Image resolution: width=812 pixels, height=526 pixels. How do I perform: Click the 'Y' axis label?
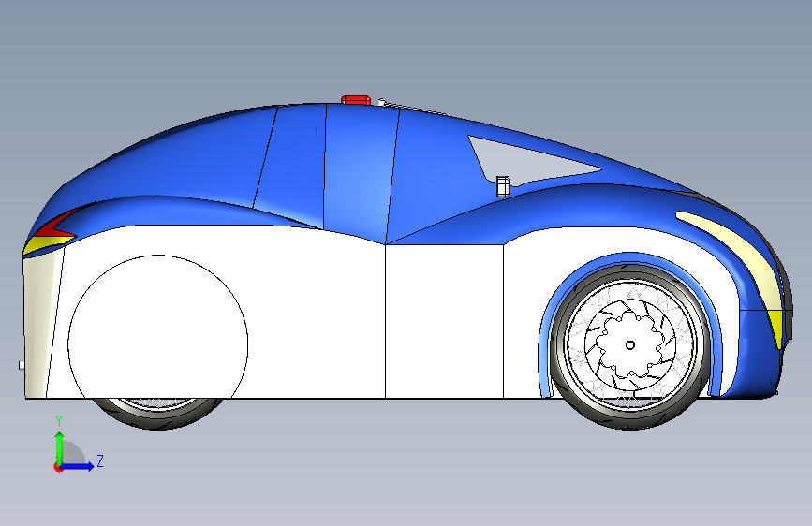59,421
